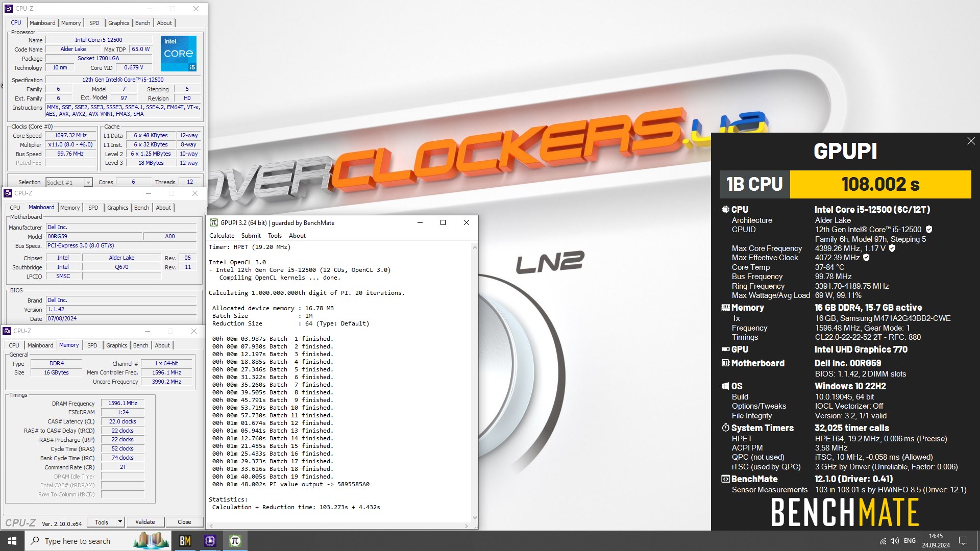This screenshot has width=980, height=551.
Task: Click the Close button in CPU-Z
Action: point(184,522)
